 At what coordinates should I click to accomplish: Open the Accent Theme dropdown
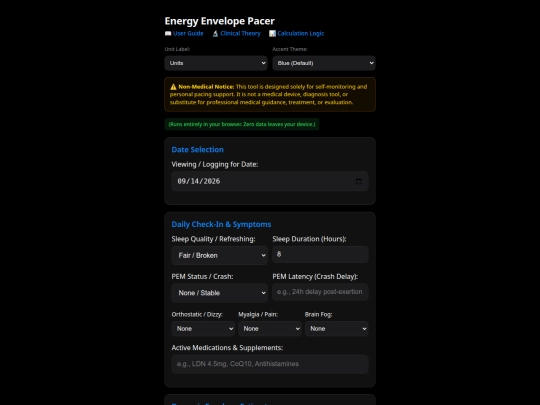click(324, 63)
